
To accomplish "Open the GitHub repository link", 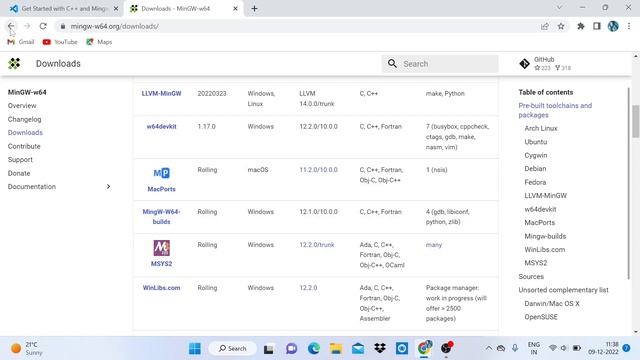I will [x=545, y=63].
